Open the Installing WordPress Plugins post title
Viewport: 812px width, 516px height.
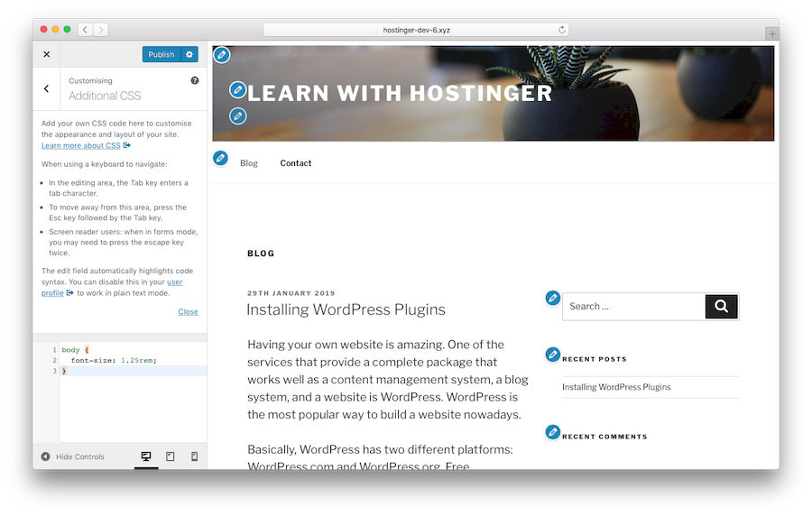click(346, 309)
